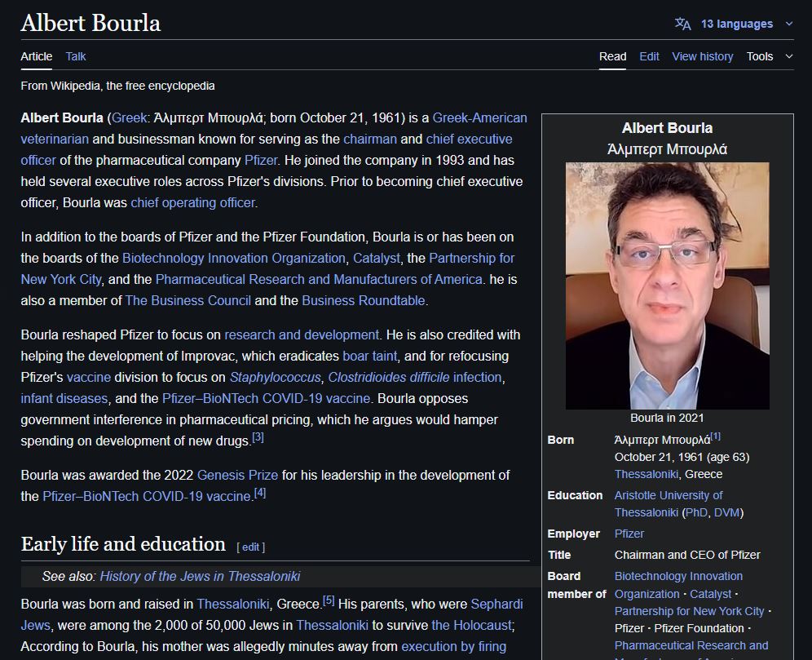Open Pharmaceutical Research and Manufacturers of America link

click(319, 279)
